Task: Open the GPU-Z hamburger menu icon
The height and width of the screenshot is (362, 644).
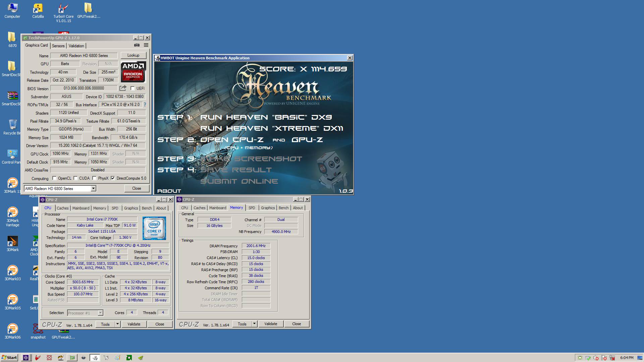Action: point(146,45)
